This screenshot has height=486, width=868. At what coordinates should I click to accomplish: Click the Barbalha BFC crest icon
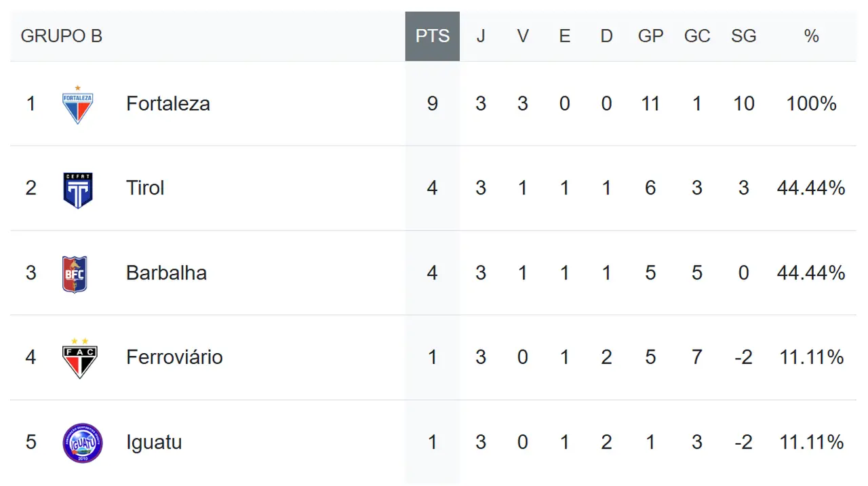75,274
